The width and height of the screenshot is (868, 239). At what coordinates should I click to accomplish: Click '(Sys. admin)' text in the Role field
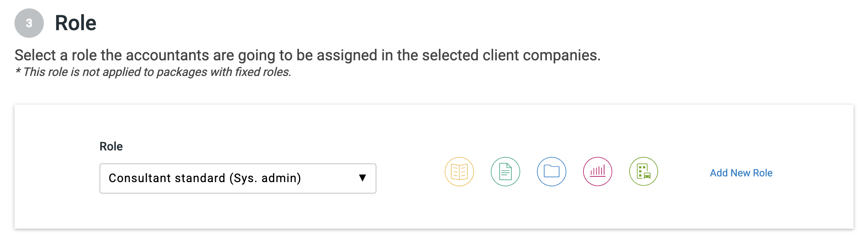[265, 178]
